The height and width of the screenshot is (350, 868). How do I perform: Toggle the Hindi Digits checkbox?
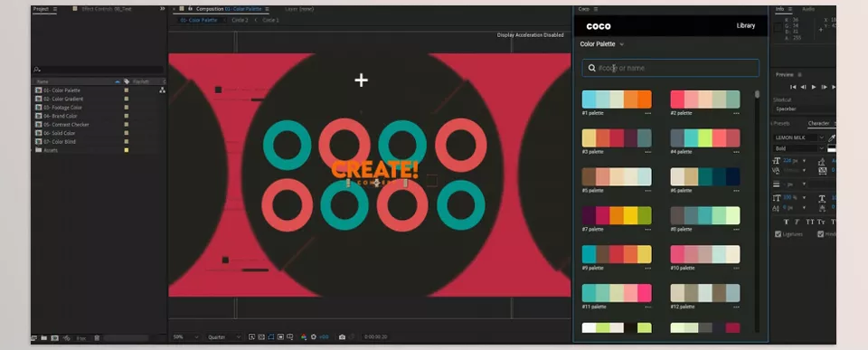click(820, 234)
